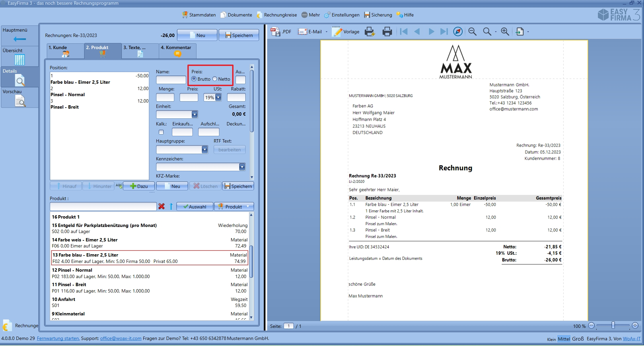
Task: Clear product search with red X
Action: 162,206
